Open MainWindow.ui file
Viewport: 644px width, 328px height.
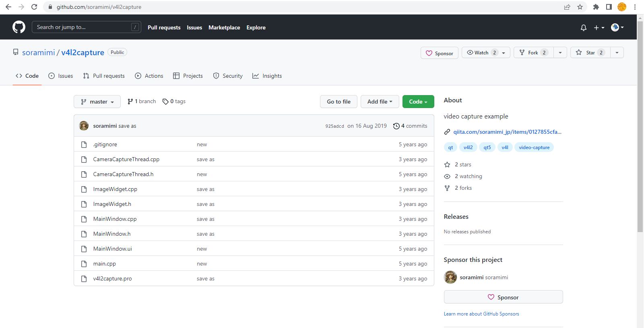[x=113, y=249]
